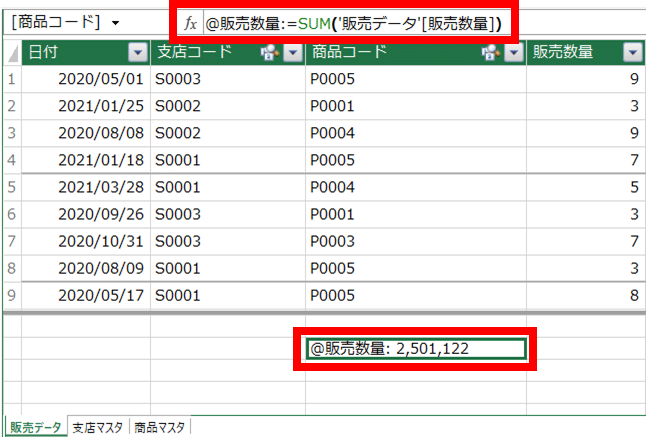Click into the DAX formula bar
646x437 pixels.
coord(357,23)
